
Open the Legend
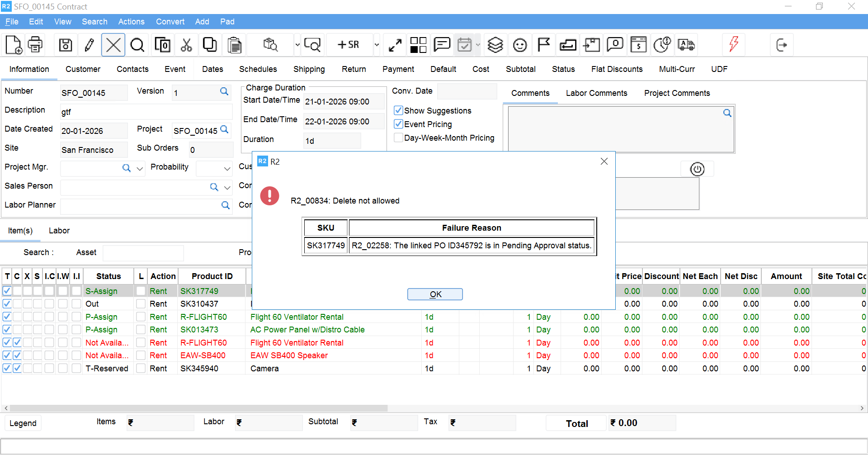23,423
